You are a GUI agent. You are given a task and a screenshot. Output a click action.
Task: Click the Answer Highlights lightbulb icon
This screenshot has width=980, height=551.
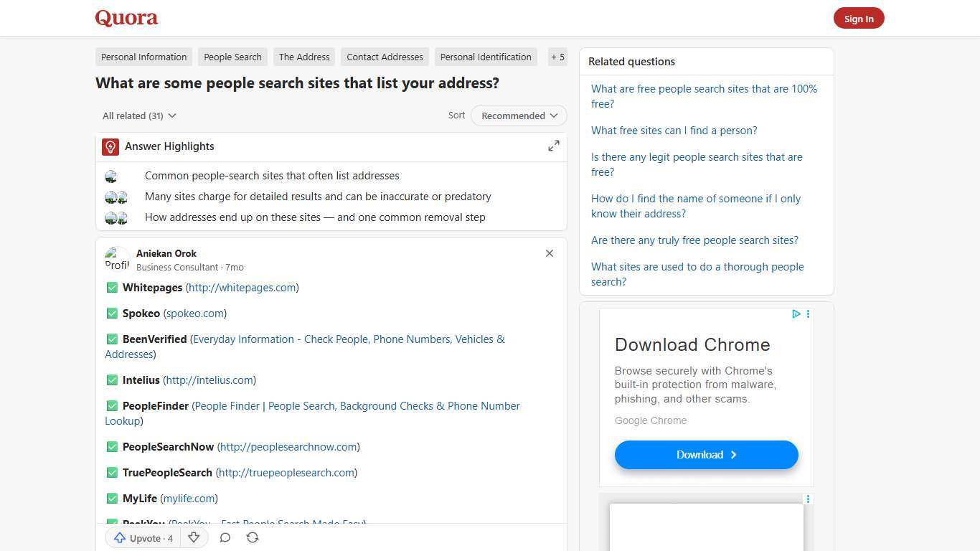pos(110,146)
